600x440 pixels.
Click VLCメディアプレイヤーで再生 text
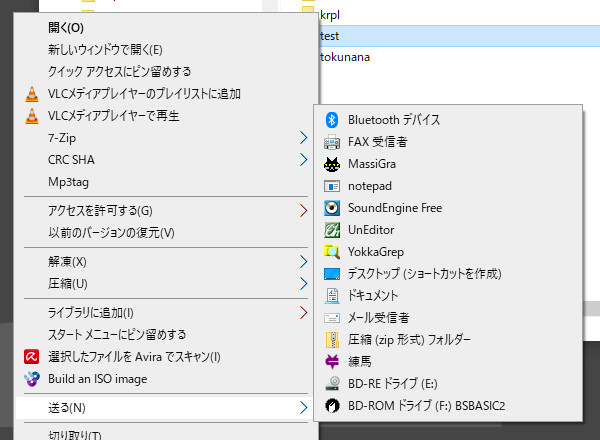click(114, 116)
